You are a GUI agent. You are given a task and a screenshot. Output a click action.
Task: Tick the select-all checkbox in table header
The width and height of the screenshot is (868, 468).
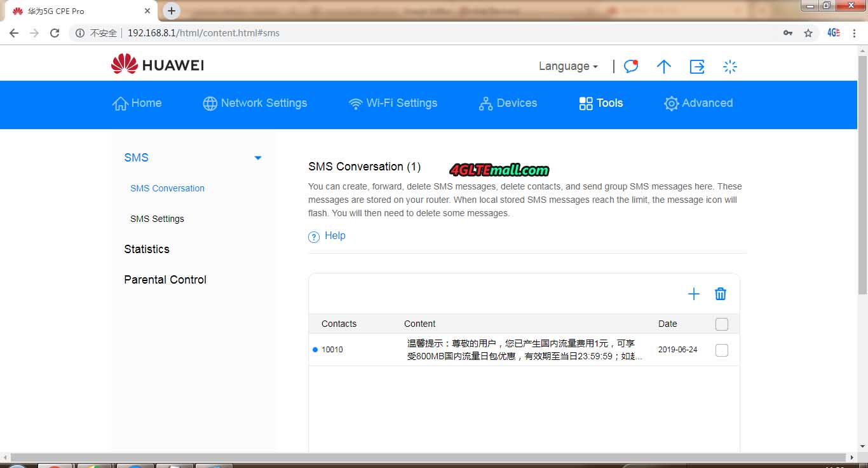tap(722, 324)
